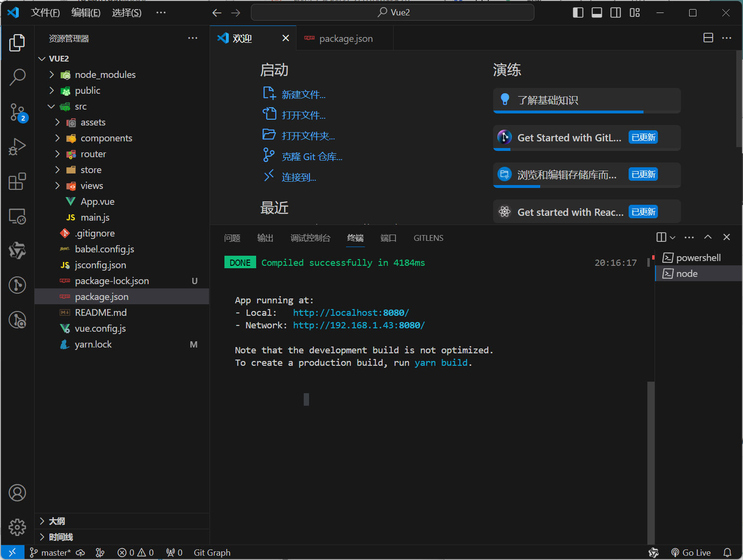The height and width of the screenshot is (560, 743).
Task: Click the remote window indicator in status bar
Action: [x=12, y=553]
